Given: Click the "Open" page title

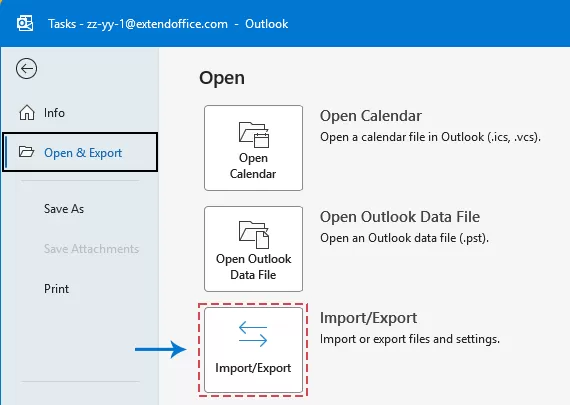Looking at the screenshot, I should [x=222, y=78].
